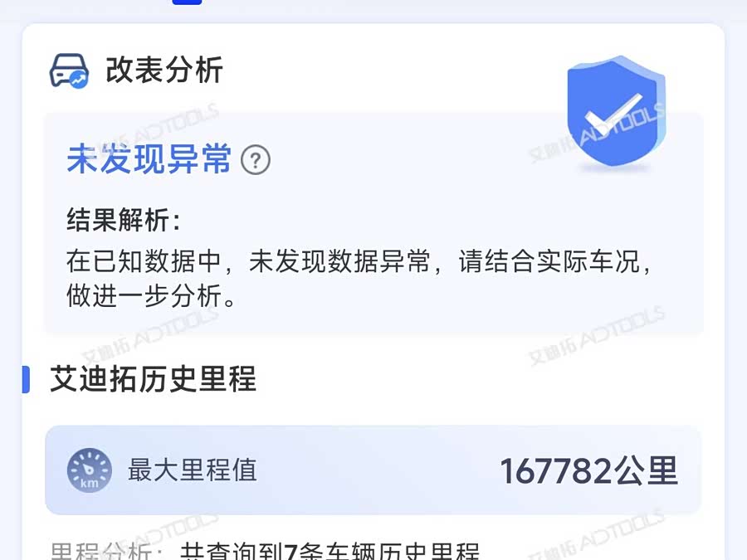Screen dimensions: 747x560
Task: Click the 做进一步分析 text line
Action: pyautogui.click(x=150, y=296)
